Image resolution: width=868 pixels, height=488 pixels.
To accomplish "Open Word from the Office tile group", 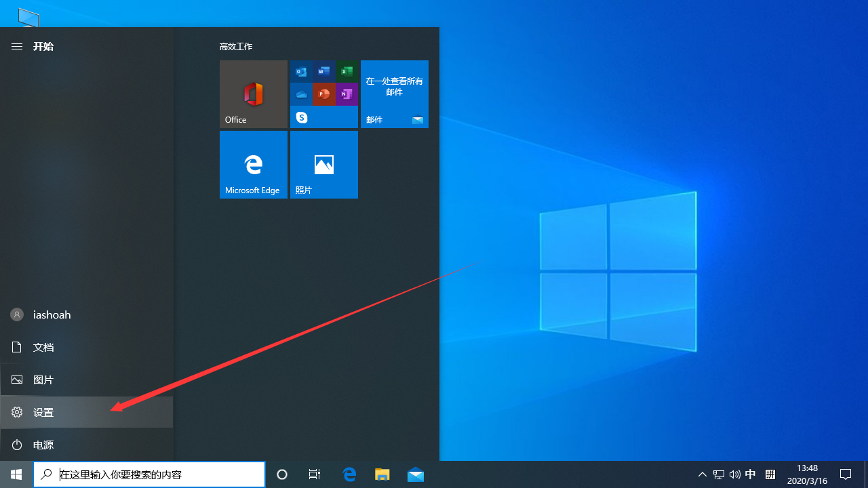I will coord(323,70).
